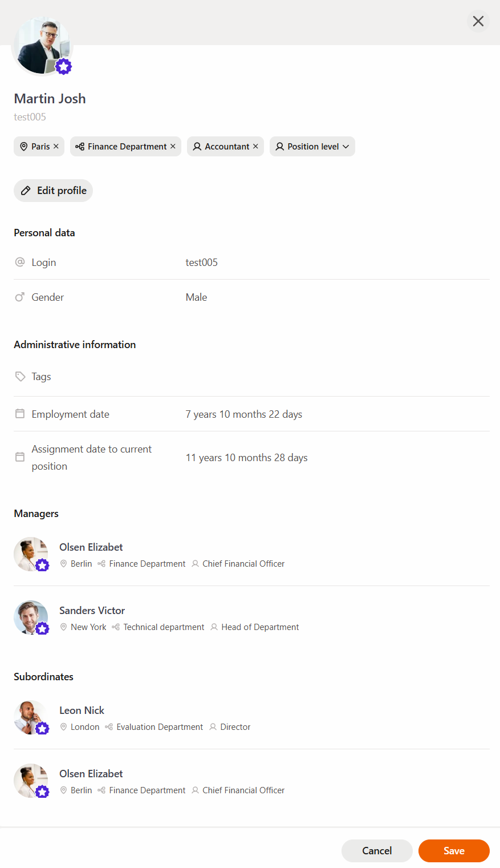The width and height of the screenshot is (500, 868).
Task: Remove the Accountant position tag
Action: click(255, 147)
